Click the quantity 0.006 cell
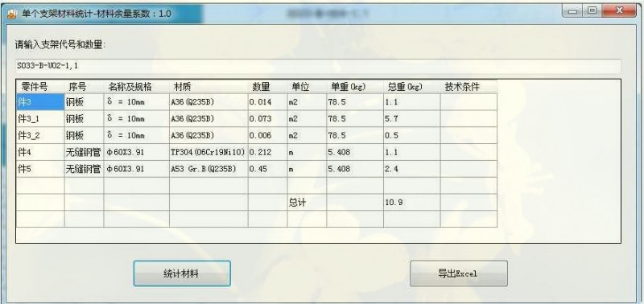 267,136
